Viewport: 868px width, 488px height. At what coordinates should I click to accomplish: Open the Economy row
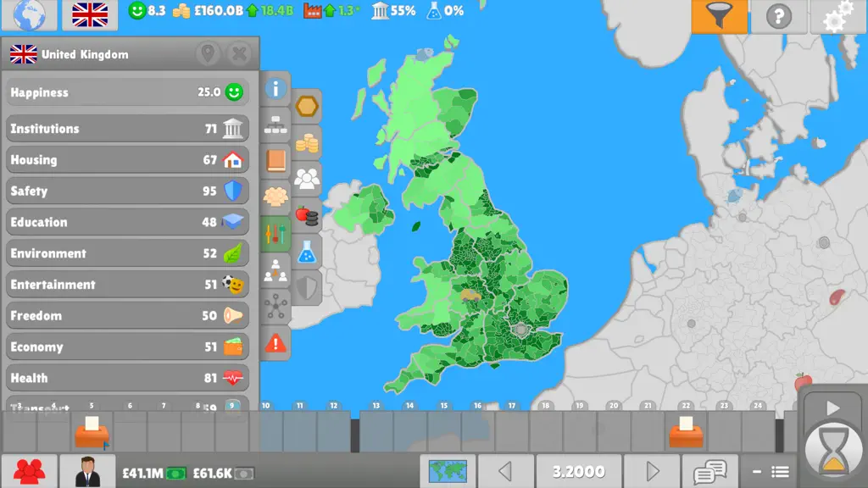coord(127,347)
